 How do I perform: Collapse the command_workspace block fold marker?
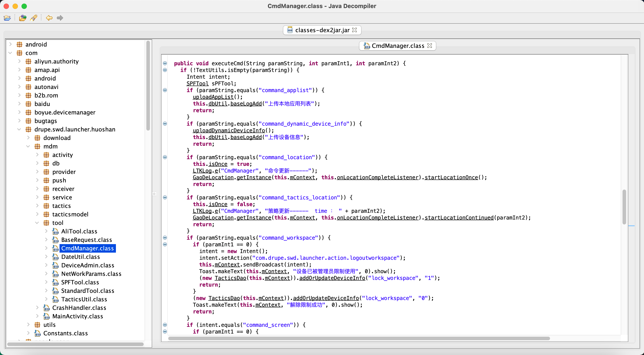pos(165,238)
